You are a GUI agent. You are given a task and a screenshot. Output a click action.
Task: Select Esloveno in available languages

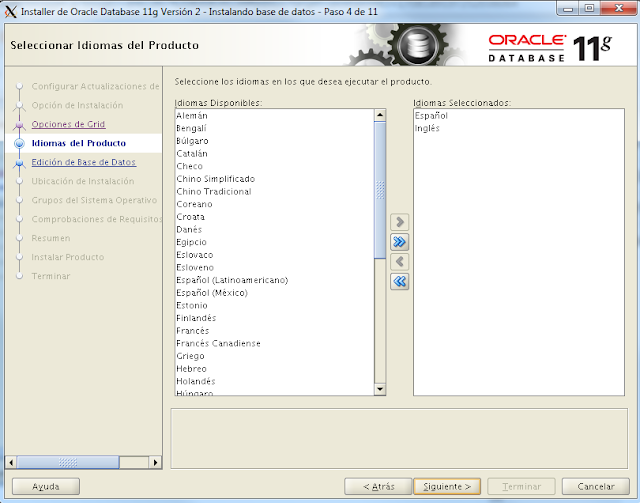[274, 267]
